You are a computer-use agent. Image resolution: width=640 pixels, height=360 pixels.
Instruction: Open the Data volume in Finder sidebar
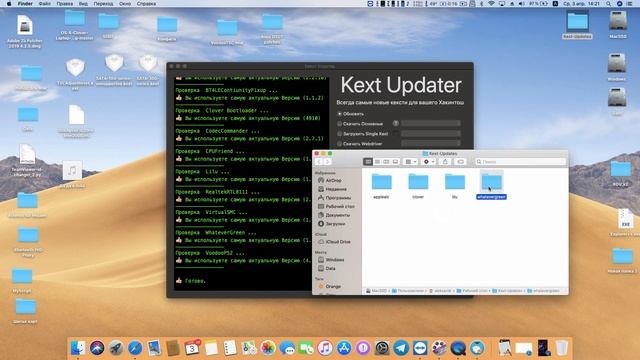pos(330,269)
